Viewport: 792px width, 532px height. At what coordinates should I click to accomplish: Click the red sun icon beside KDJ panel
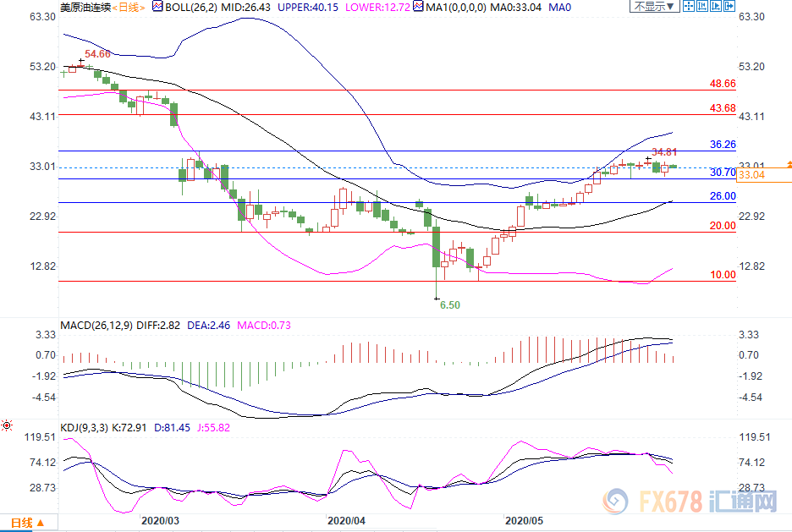coord(7,425)
